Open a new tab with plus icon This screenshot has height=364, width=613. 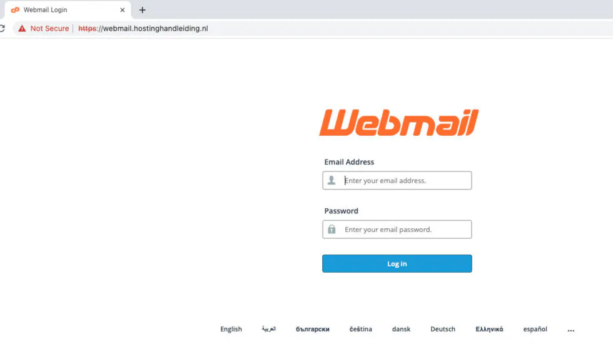point(143,10)
